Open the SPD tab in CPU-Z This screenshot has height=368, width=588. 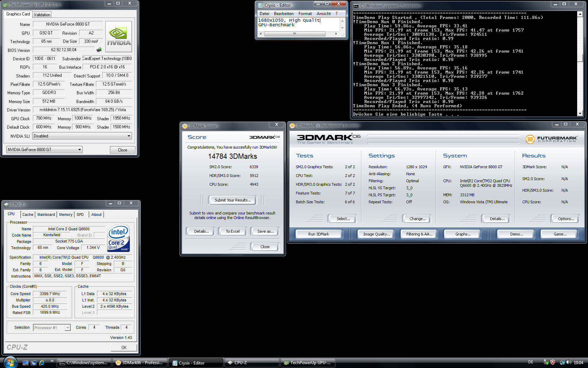click(80, 214)
